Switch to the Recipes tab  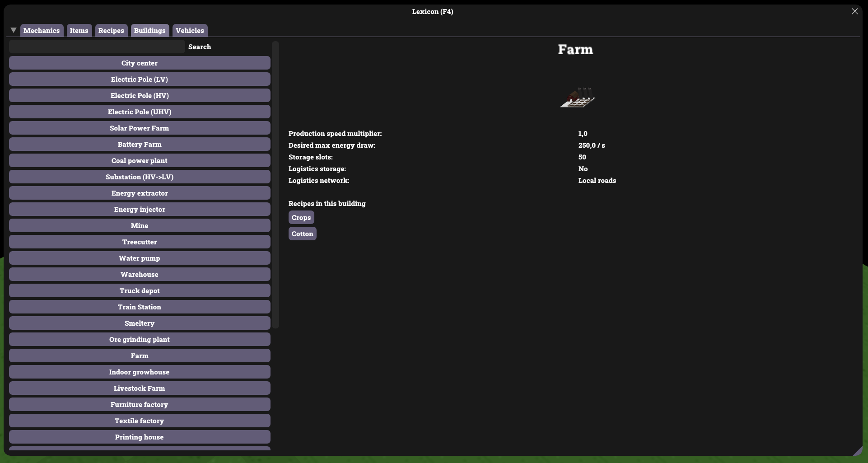coord(111,31)
